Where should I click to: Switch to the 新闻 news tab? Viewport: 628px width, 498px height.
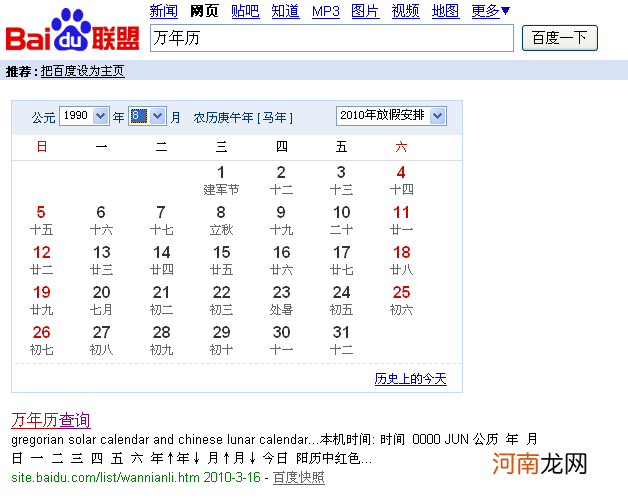(163, 11)
